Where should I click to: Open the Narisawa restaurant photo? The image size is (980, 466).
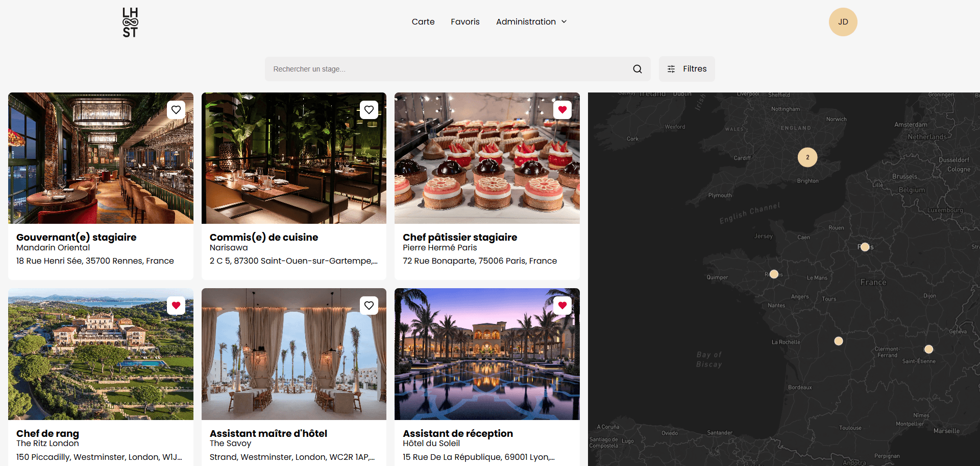(294, 158)
